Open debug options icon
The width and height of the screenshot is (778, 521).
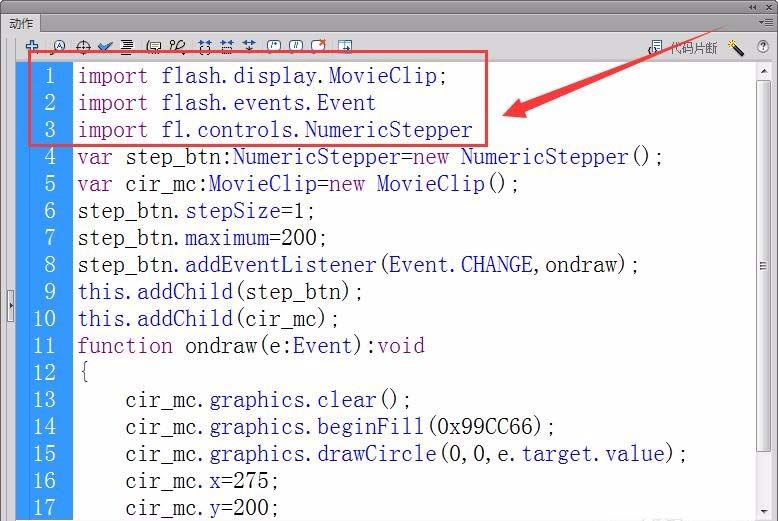point(177,47)
